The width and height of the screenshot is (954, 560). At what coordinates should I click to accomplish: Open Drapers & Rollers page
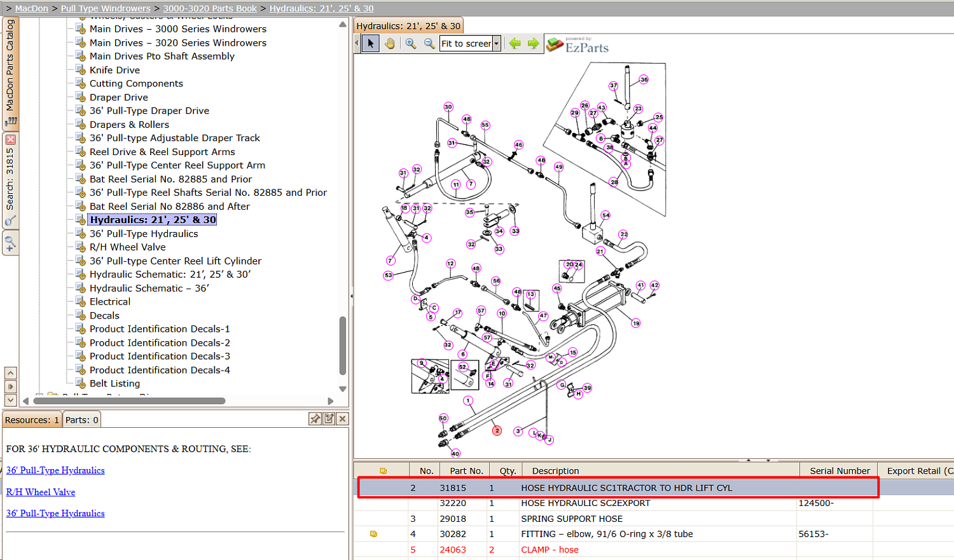pos(129,125)
